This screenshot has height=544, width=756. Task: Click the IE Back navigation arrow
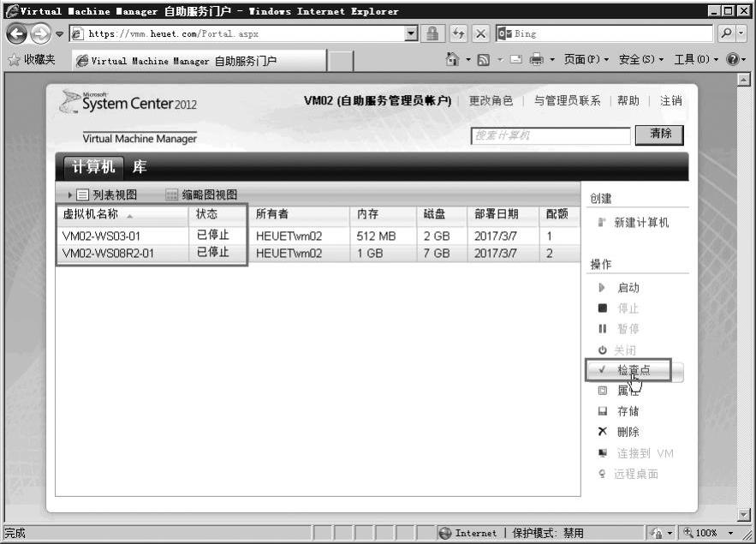point(17,33)
